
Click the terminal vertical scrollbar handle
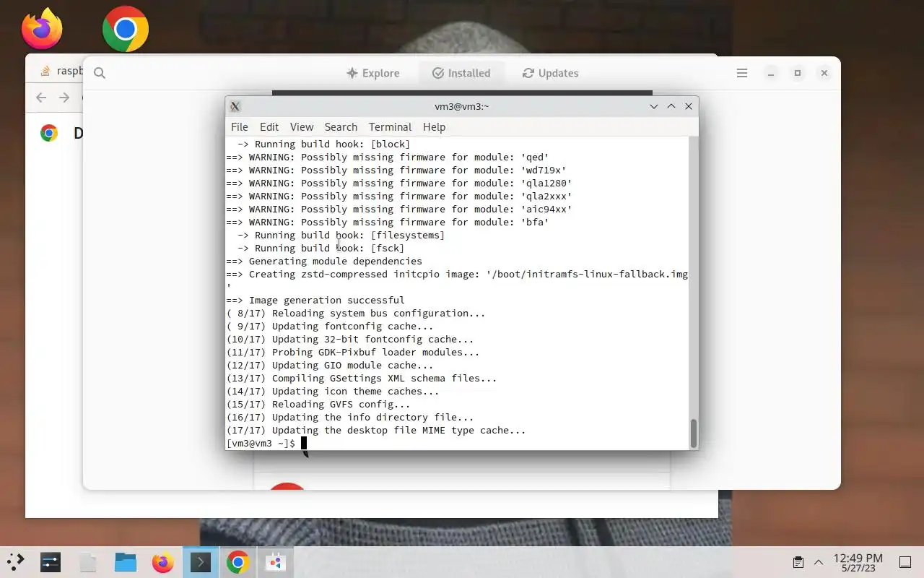click(694, 433)
